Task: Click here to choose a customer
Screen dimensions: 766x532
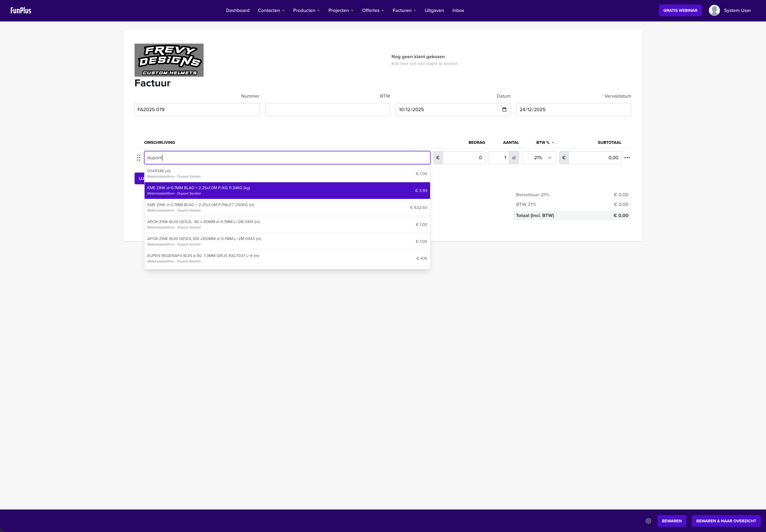Action: pos(424,64)
